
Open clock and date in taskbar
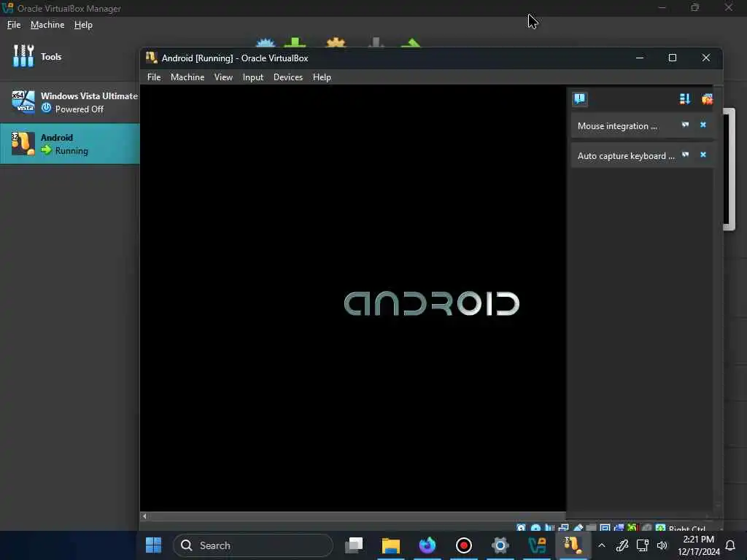(698, 545)
